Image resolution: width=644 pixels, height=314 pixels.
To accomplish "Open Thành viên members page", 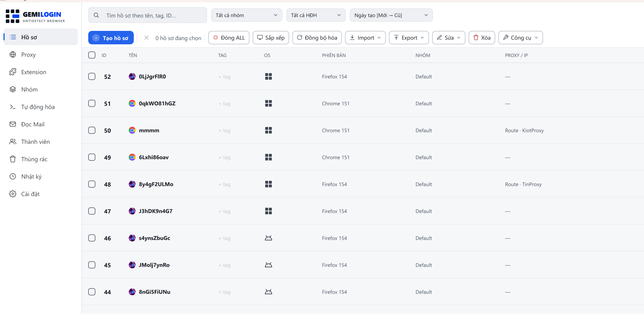I will (x=41, y=142).
